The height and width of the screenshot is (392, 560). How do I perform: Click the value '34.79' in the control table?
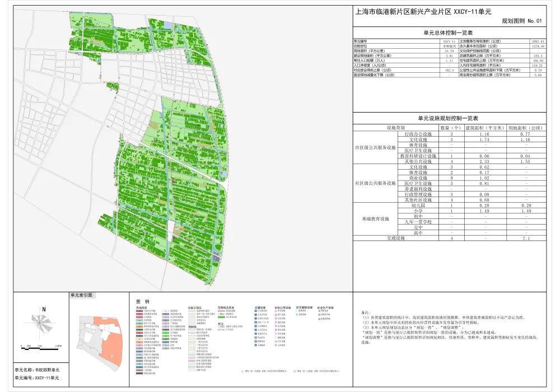[449, 51]
